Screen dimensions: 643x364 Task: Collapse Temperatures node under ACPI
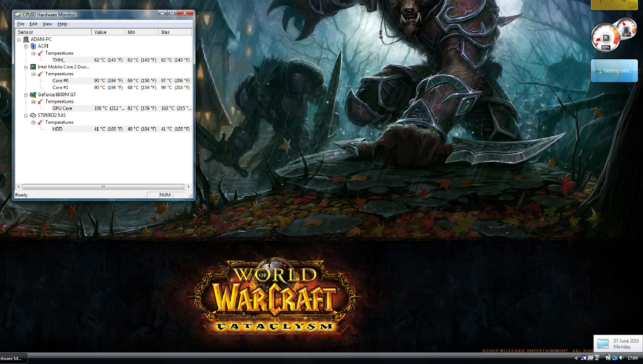33,54
